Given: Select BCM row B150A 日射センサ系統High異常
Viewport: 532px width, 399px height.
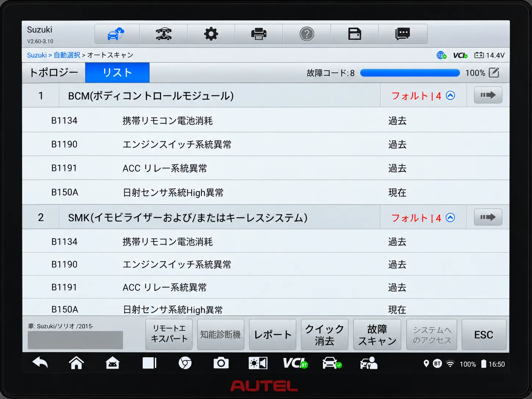Looking at the screenshot, I should coord(266,192).
